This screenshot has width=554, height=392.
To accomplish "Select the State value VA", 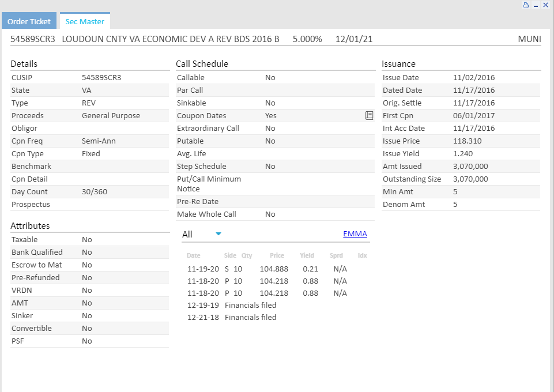I will tap(86, 90).
